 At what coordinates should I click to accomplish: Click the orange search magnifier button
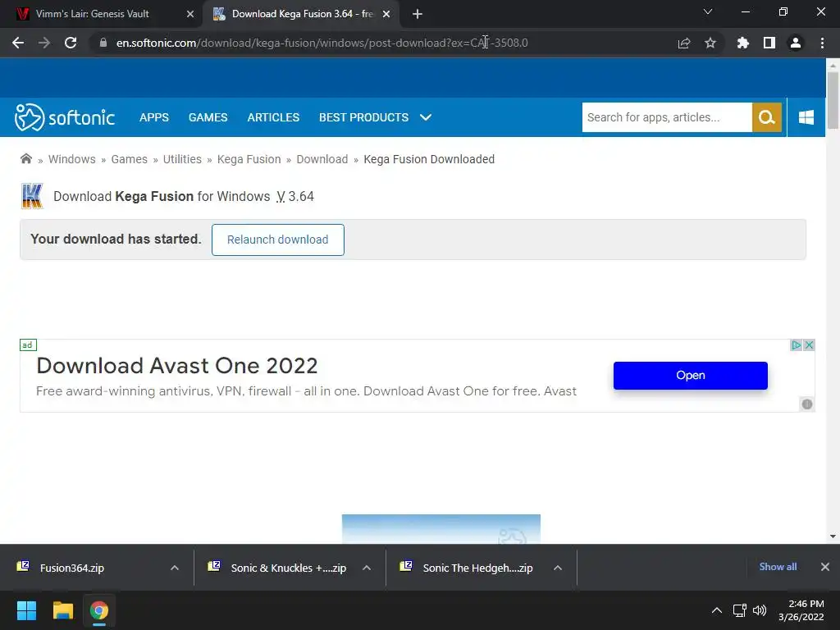tap(767, 117)
